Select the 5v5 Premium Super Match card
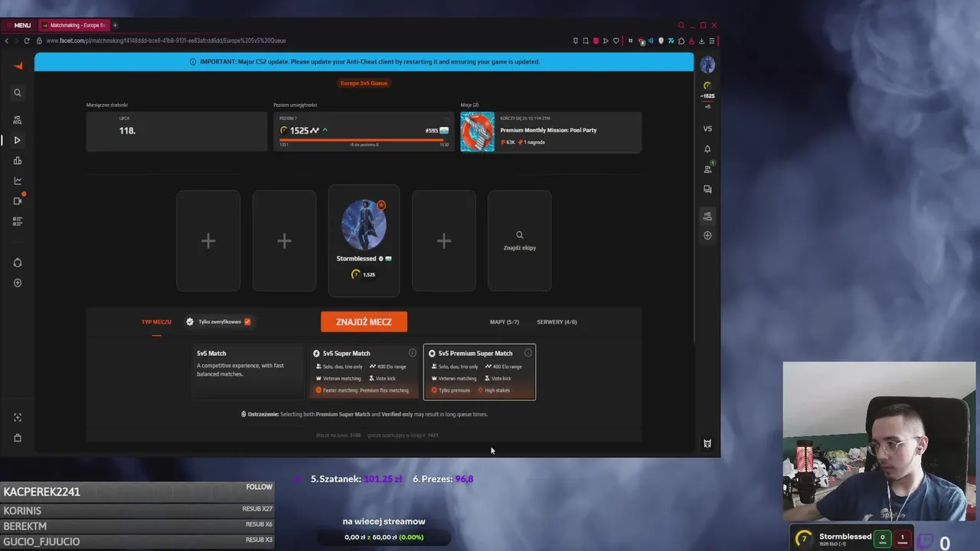Screen dimensions: 980x551 [x=479, y=372]
